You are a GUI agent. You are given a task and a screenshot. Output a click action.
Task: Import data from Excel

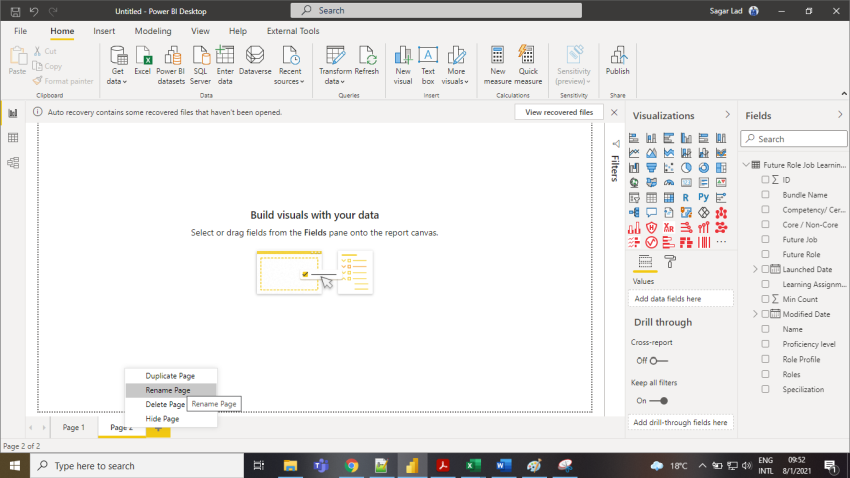(143, 61)
